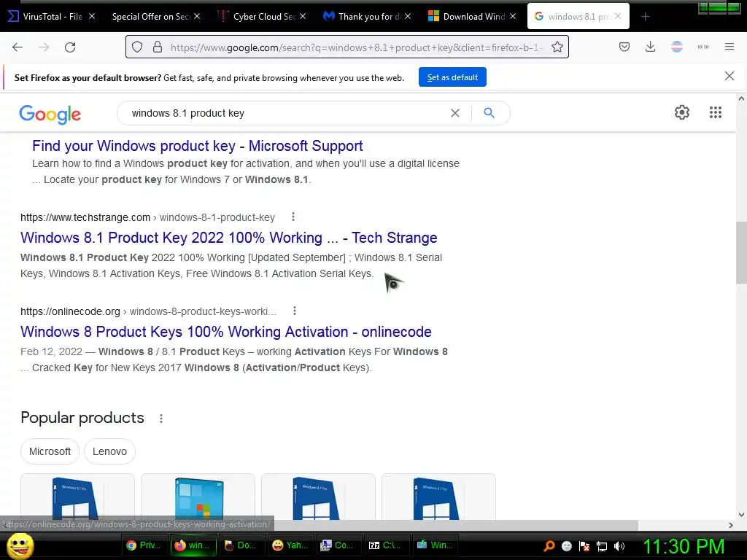Save page to Pocket
The width and height of the screenshot is (747, 560).
click(x=624, y=47)
